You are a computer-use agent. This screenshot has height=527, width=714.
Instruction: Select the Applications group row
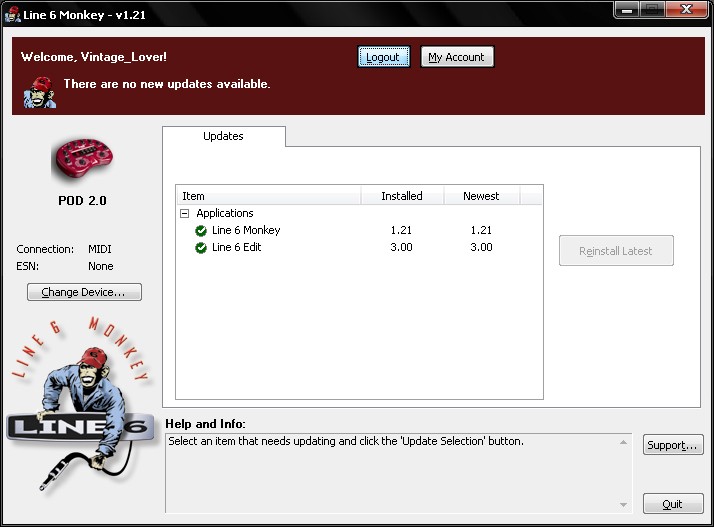click(359, 213)
